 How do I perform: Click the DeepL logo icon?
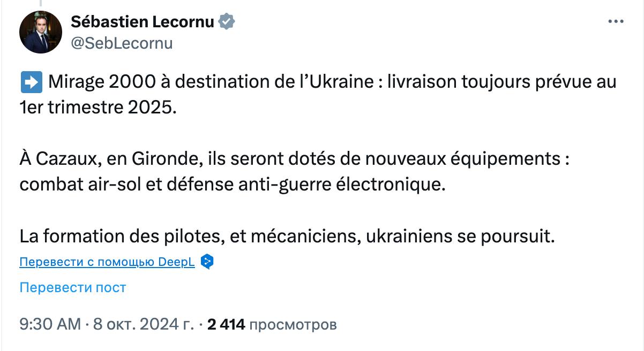tap(207, 262)
